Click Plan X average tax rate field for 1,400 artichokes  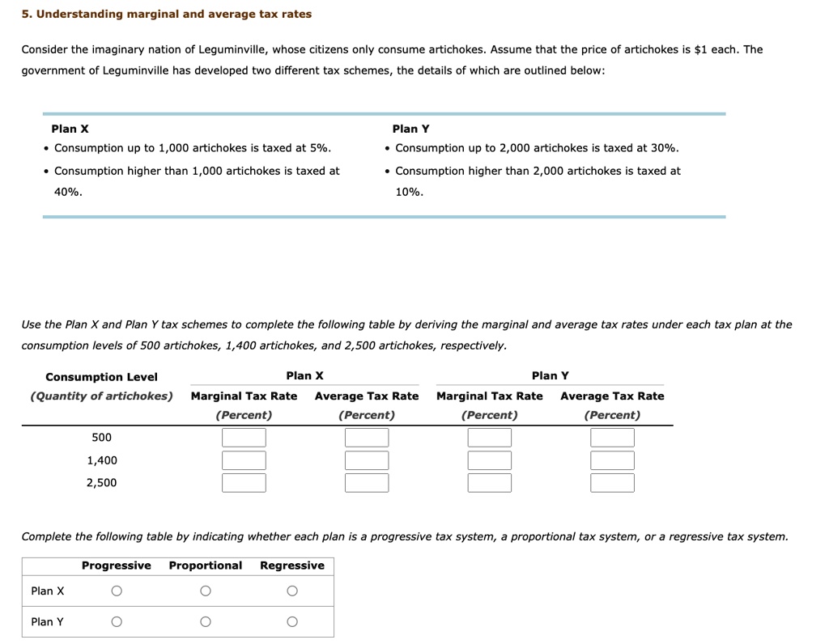tap(367, 460)
